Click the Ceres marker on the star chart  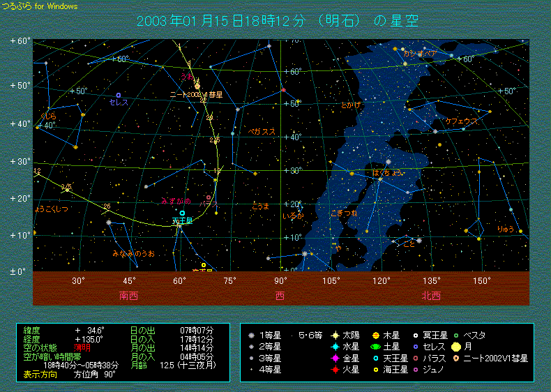click(118, 95)
